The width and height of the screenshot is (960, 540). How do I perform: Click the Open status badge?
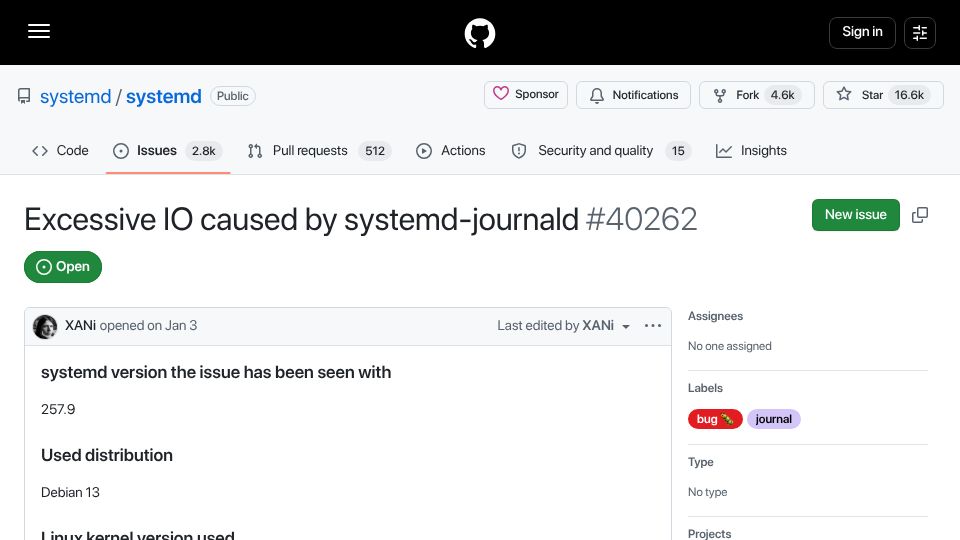pyautogui.click(x=63, y=267)
